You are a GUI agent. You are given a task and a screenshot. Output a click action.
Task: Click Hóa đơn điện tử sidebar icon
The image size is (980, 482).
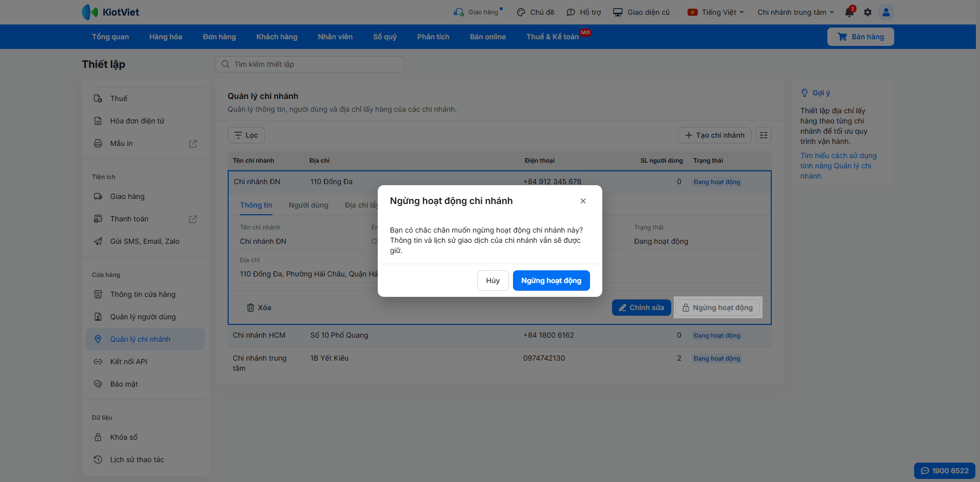[x=98, y=121]
